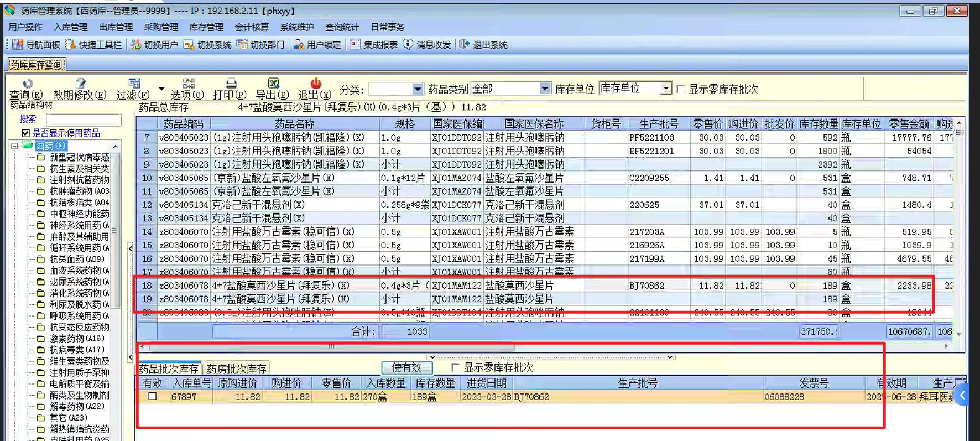The width and height of the screenshot is (980, 441).
Task: Tick 显示零库存批次 beside the 使有效 button
Action: (455, 367)
